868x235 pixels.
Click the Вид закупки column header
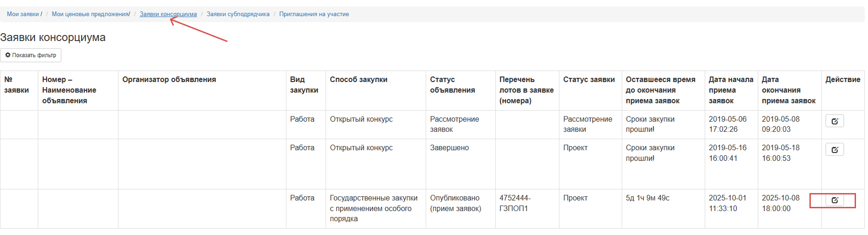(304, 85)
